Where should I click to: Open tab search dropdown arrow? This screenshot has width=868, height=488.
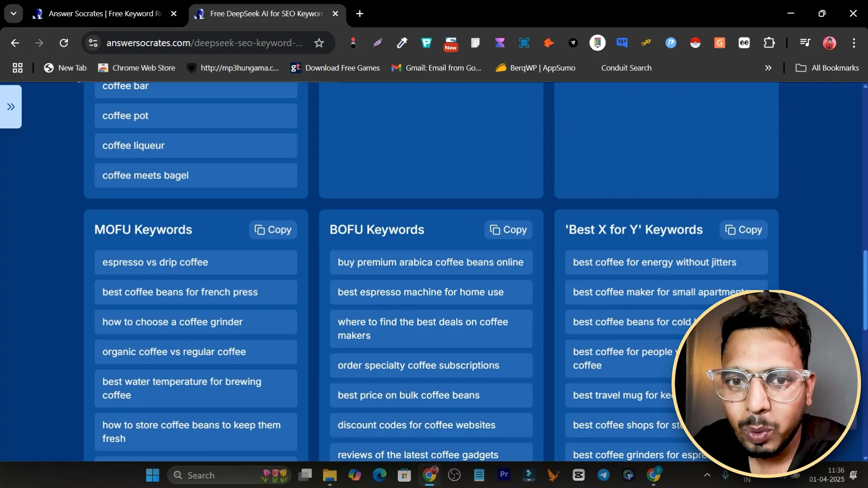tap(14, 14)
